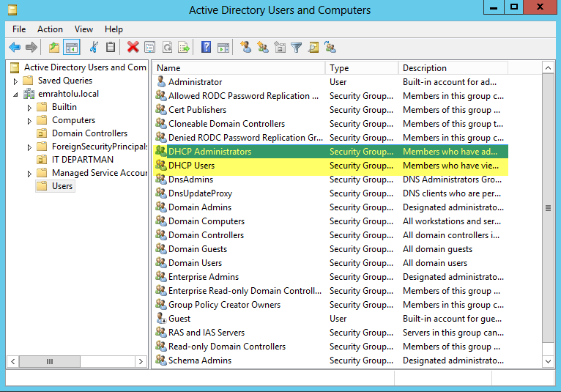Go up one level folder icon
This screenshot has height=392, width=561.
(x=54, y=47)
